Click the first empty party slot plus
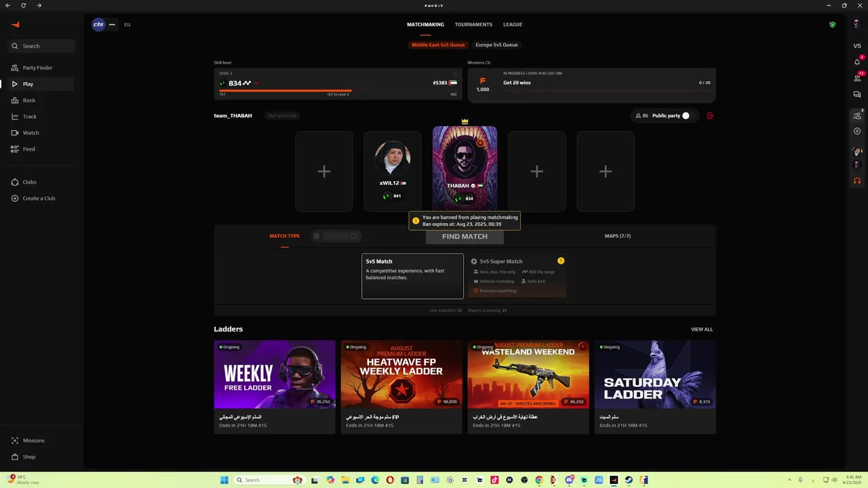Viewport: 868px width, 488px height. [x=324, y=171]
